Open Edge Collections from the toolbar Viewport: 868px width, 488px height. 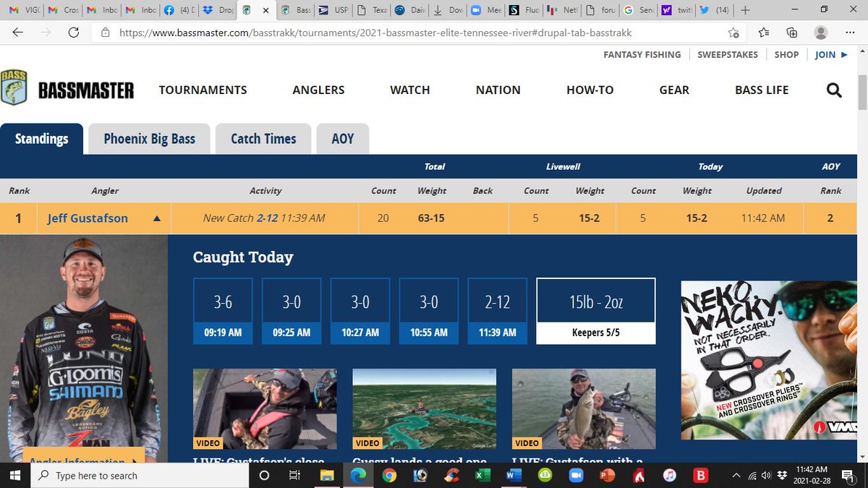pyautogui.click(x=791, y=33)
